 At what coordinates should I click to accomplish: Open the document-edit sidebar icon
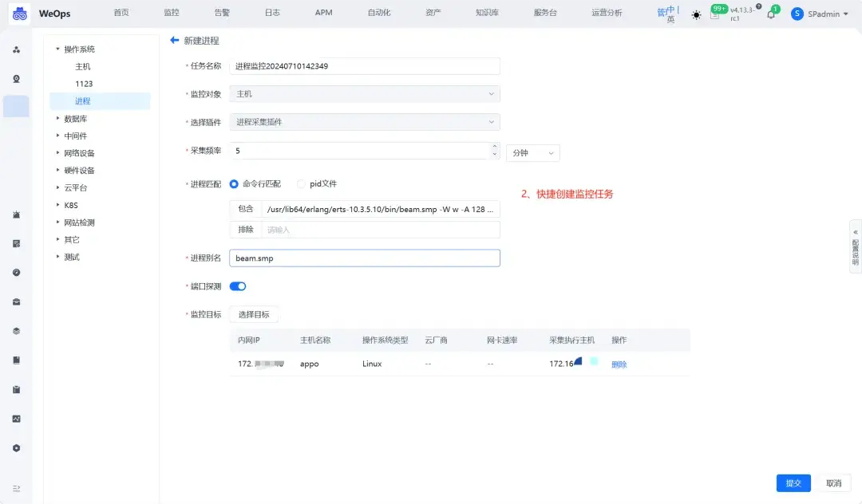[17, 243]
